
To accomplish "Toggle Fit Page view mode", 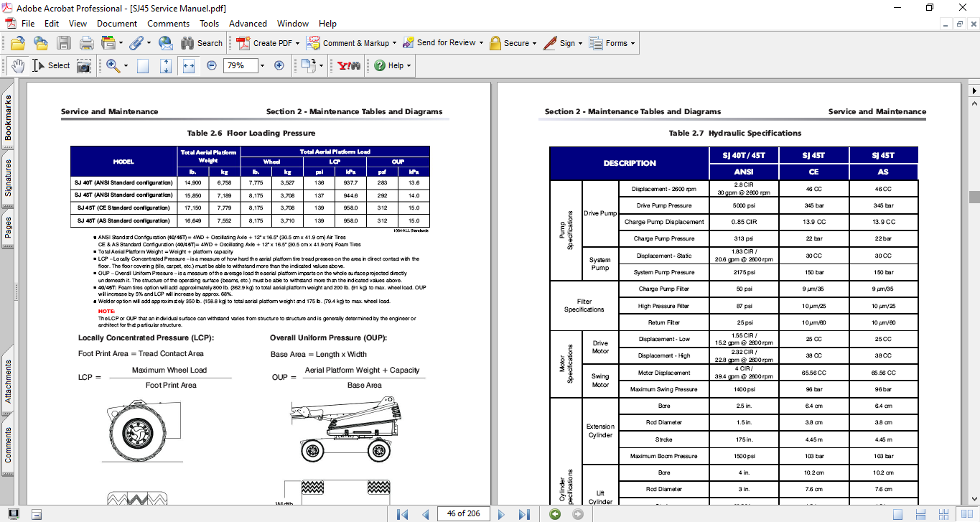I will tap(166, 65).
